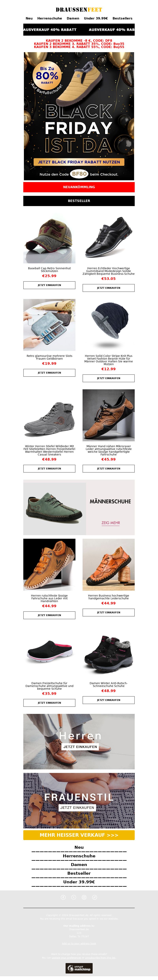Select the Bestsellers item in the top navigation
158x980 pixels.
[x=122, y=18]
